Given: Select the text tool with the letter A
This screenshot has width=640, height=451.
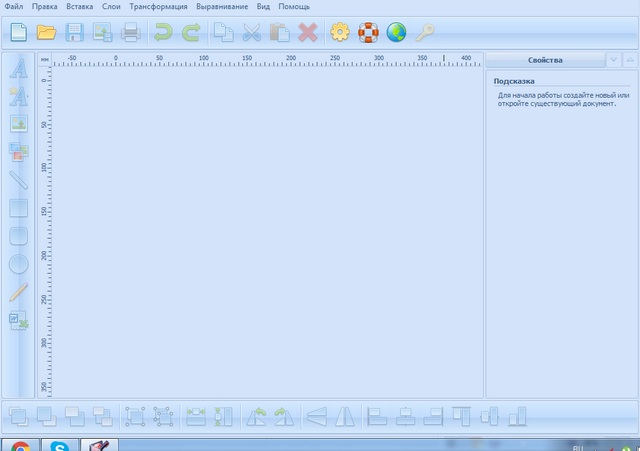Looking at the screenshot, I should [18, 69].
